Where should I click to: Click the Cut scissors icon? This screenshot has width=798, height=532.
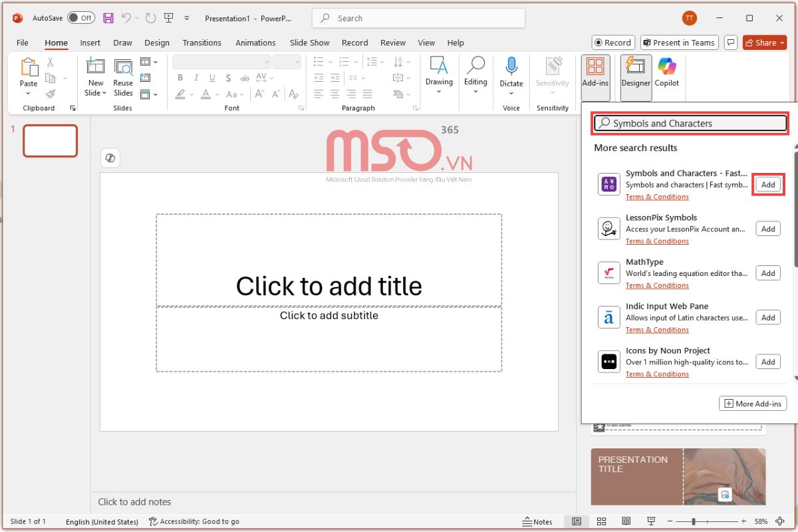50,63
